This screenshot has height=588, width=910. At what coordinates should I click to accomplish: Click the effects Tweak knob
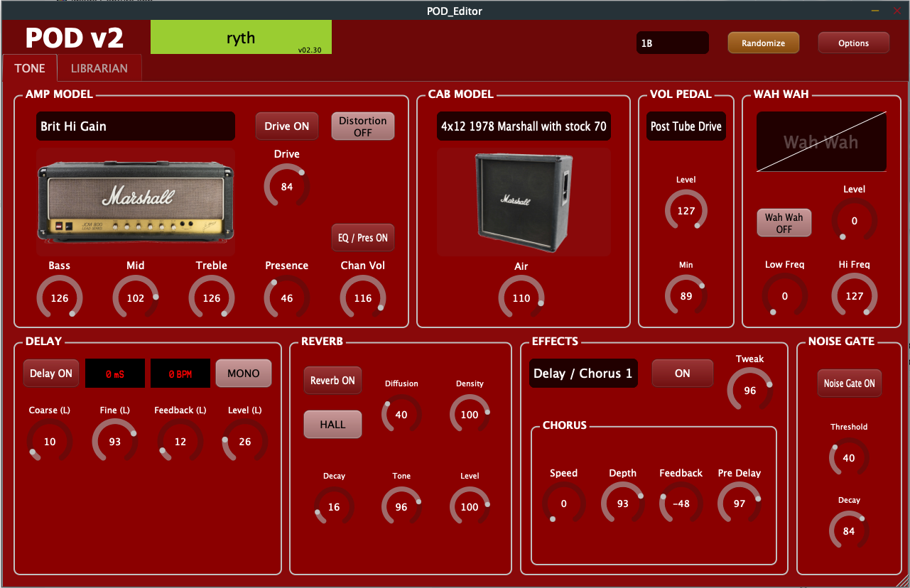pyautogui.click(x=749, y=391)
